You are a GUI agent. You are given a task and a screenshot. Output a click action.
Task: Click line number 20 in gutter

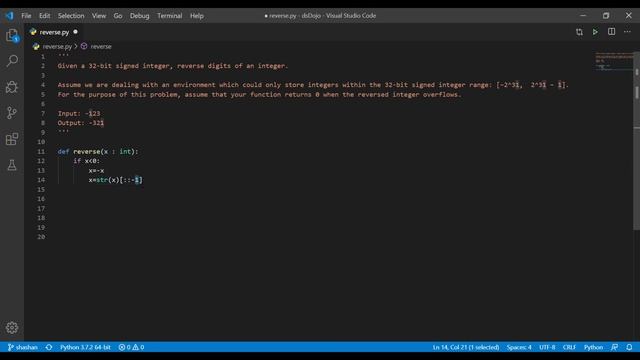point(41,237)
